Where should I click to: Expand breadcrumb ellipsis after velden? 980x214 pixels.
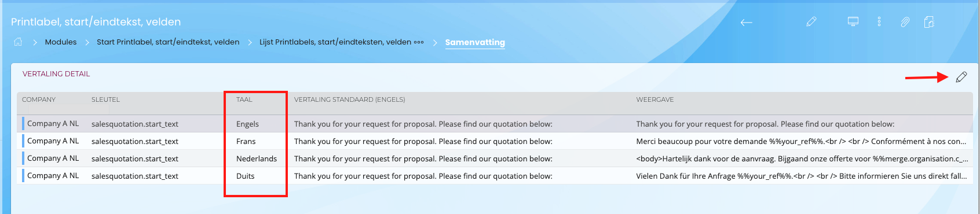click(x=419, y=42)
